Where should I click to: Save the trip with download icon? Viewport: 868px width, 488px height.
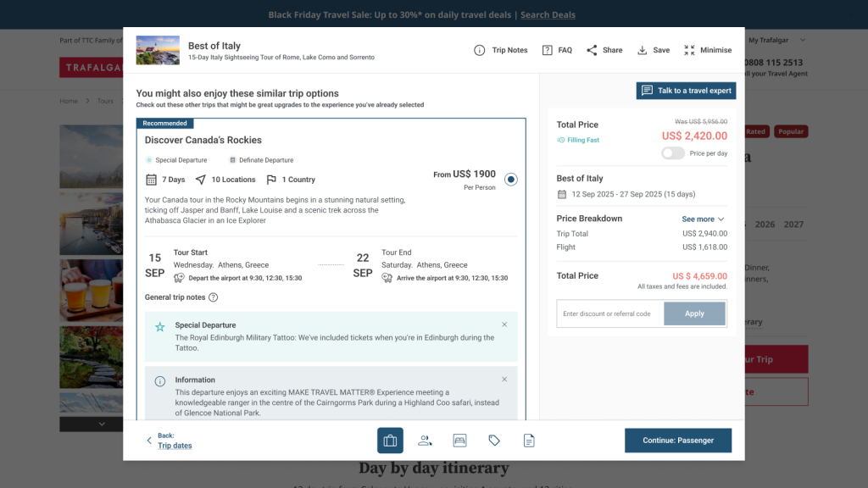643,50
